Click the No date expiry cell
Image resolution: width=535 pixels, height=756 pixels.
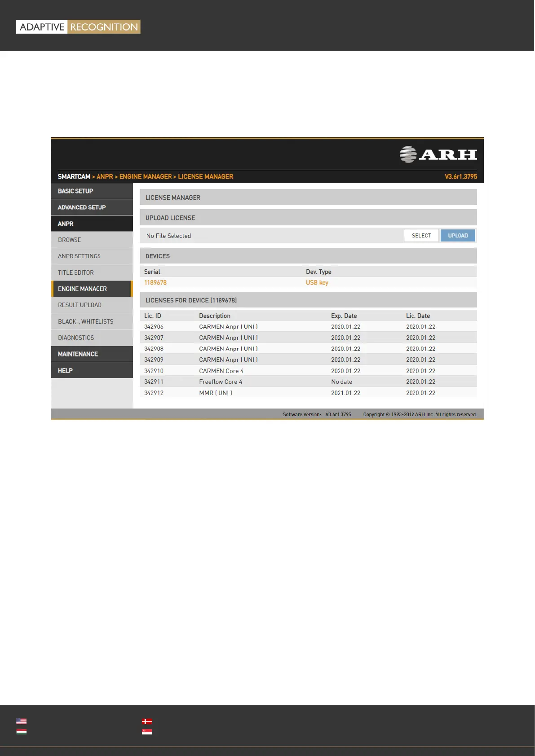(x=342, y=382)
